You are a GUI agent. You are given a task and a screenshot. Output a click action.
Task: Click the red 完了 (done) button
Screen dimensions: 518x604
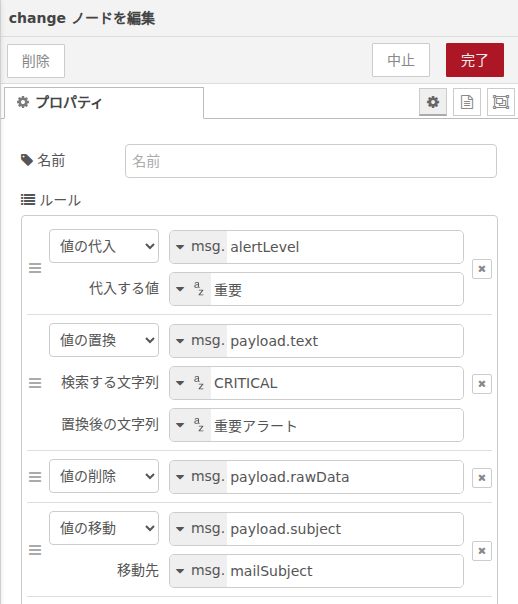point(474,60)
